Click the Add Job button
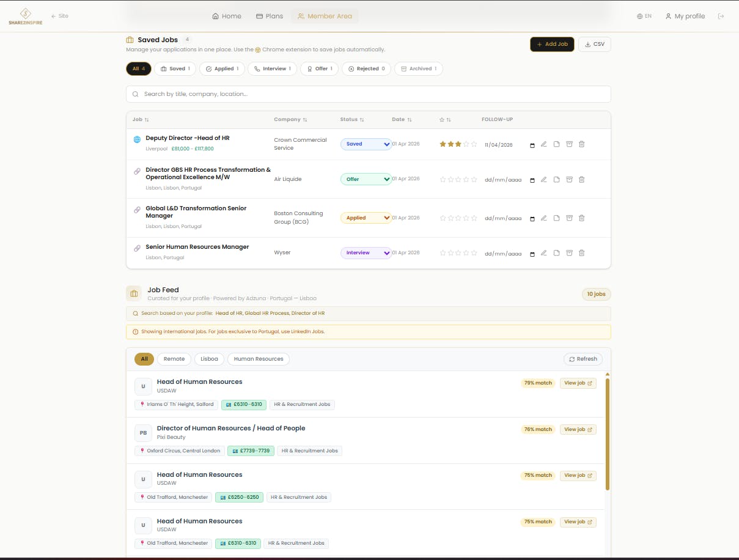Screen dimensions: 739x560 [552, 44]
